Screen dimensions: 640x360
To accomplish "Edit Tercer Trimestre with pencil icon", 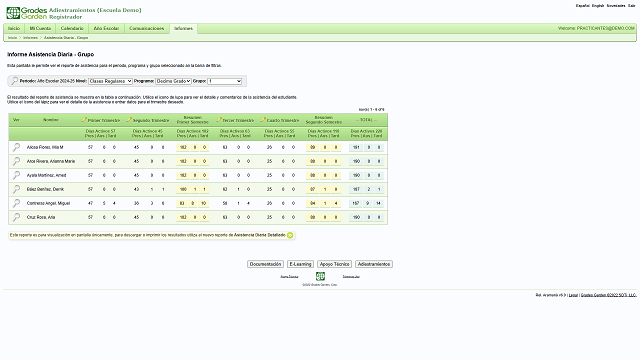I will [x=219, y=120].
